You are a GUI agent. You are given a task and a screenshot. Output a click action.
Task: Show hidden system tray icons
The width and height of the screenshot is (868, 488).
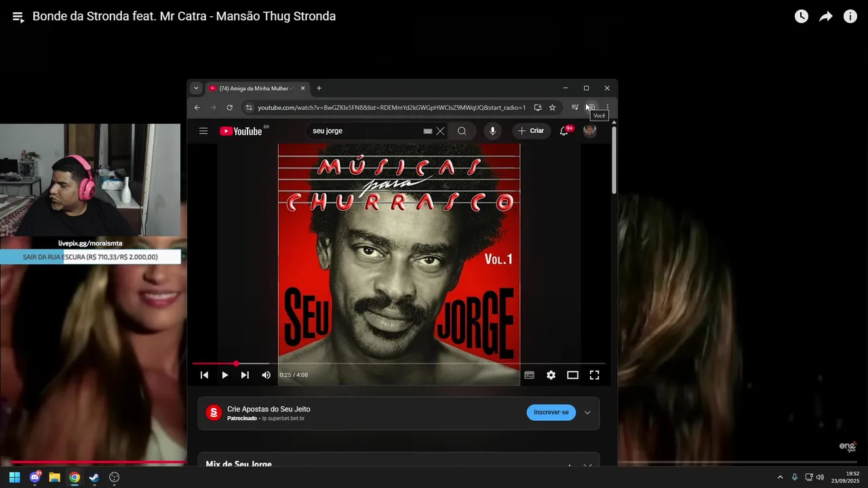click(780, 477)
